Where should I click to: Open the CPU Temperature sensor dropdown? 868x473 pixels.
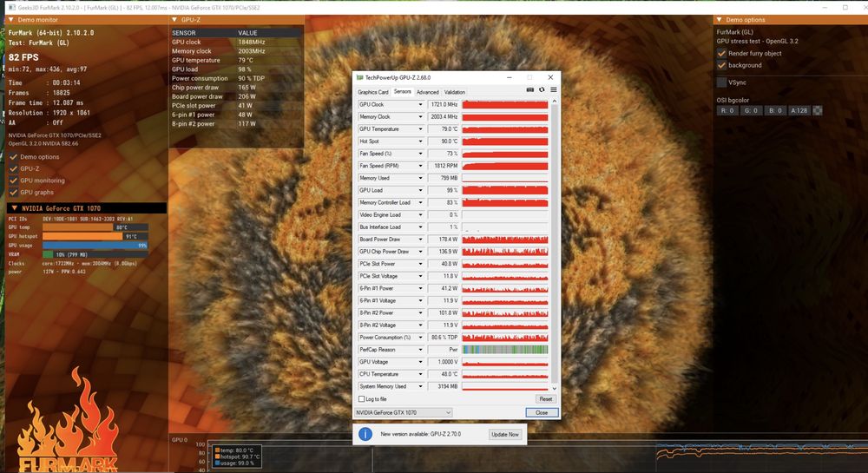point(420,374)
